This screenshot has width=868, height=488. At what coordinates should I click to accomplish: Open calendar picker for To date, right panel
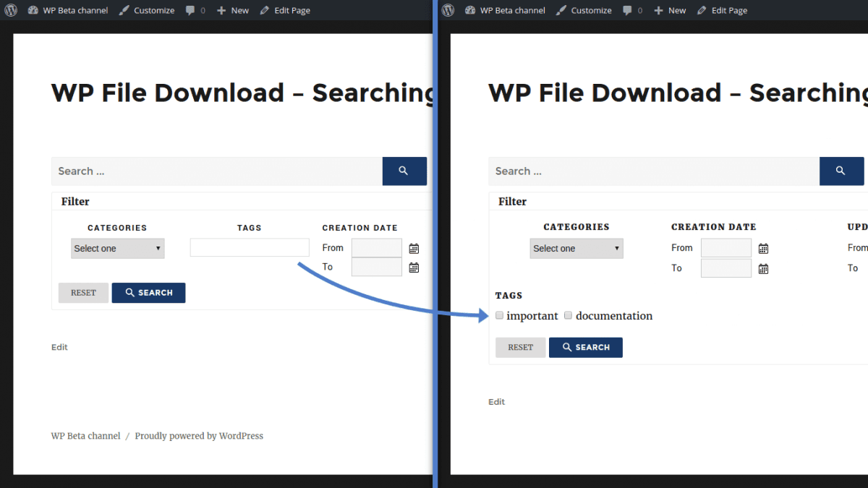coord(763,269)
